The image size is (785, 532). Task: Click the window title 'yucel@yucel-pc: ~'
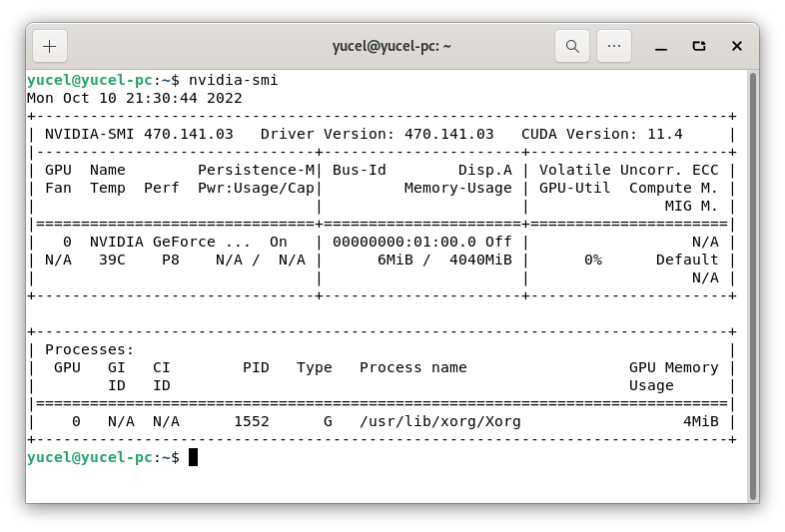392,47
